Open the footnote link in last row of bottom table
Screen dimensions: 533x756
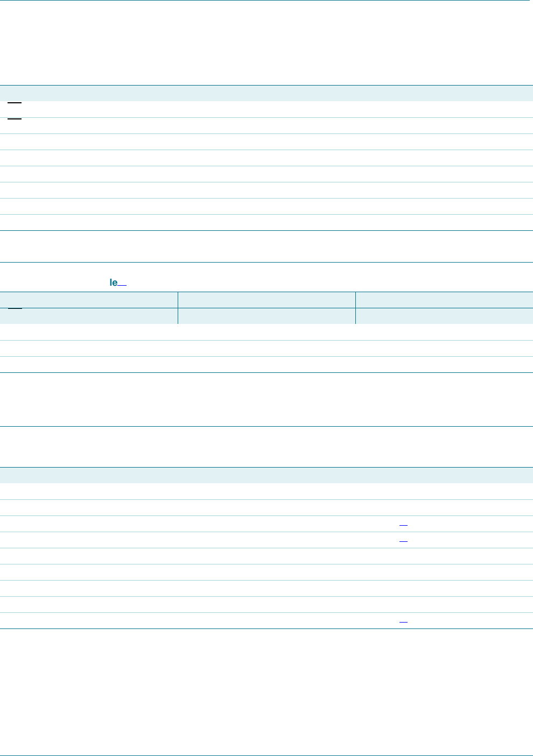click(x=404, y=621)
